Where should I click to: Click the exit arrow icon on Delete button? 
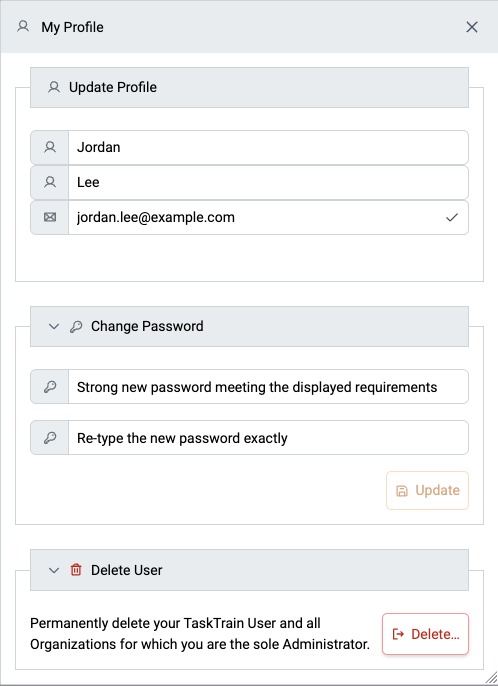(398, 634)
